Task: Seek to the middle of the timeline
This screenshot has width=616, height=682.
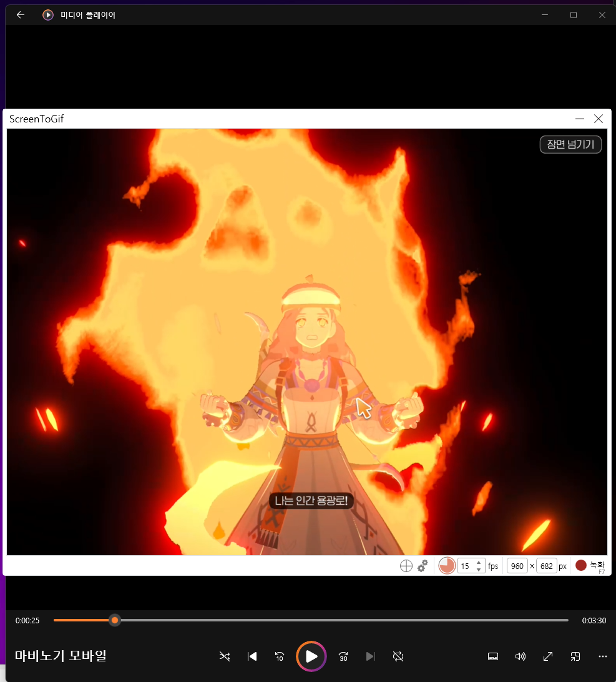Action: [x=311, y=620]
